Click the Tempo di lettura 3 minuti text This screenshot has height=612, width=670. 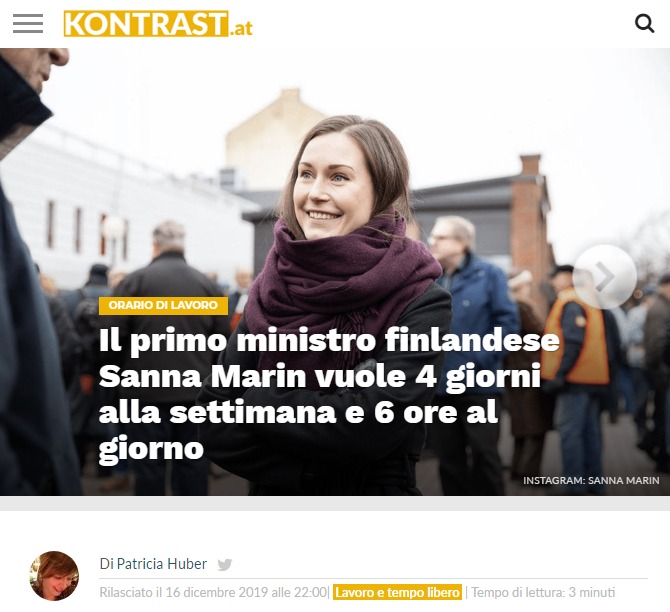[543, 592]
